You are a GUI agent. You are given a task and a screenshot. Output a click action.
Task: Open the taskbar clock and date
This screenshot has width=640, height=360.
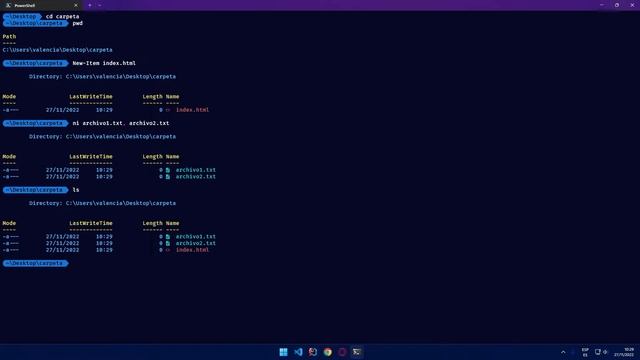pyautogui.click(x=624, y=352)
